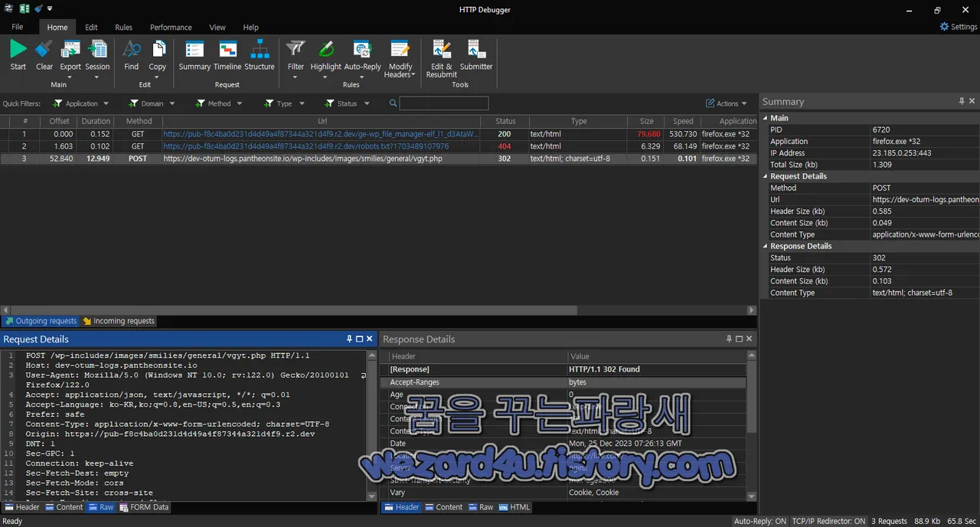Clear the captured requests list
Screen dimensions: 980x527
pos(44,55)
